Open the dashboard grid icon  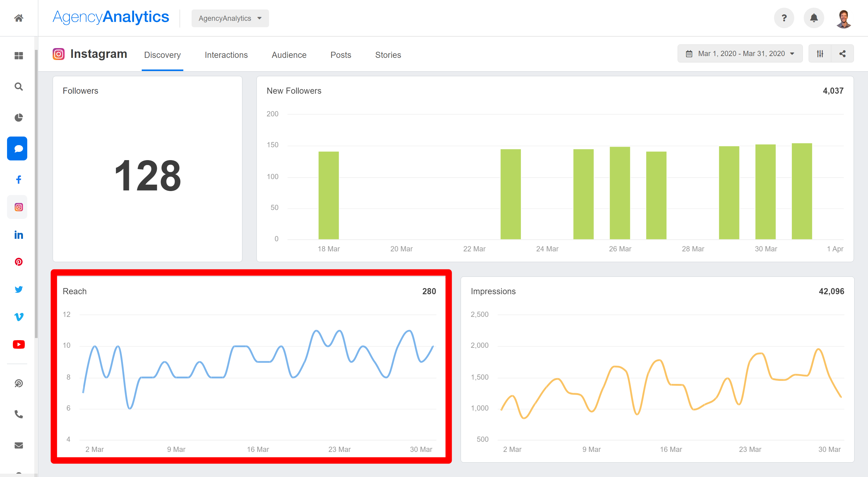point(19,56)
